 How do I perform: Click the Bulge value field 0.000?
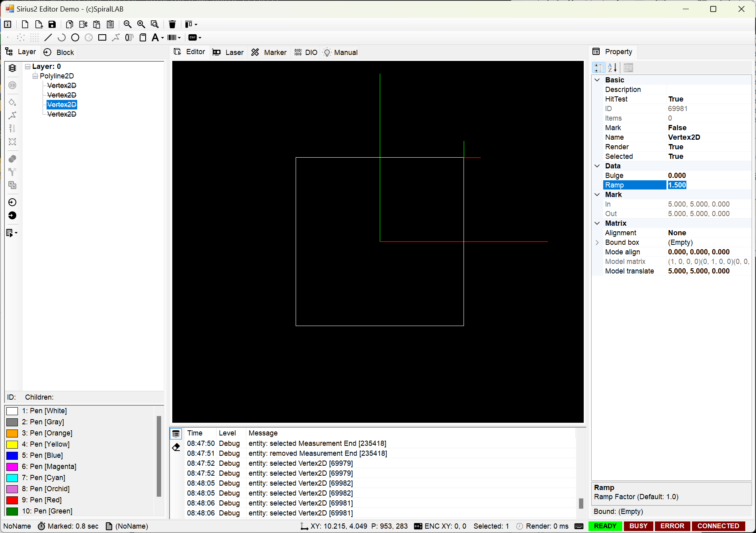[x=709, y=176]
